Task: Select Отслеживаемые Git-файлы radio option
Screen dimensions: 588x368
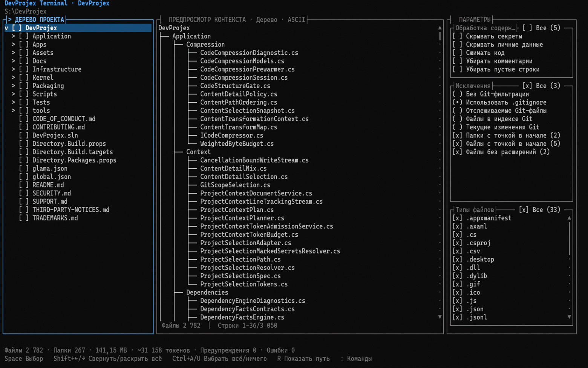Action: tap(457, 111)
